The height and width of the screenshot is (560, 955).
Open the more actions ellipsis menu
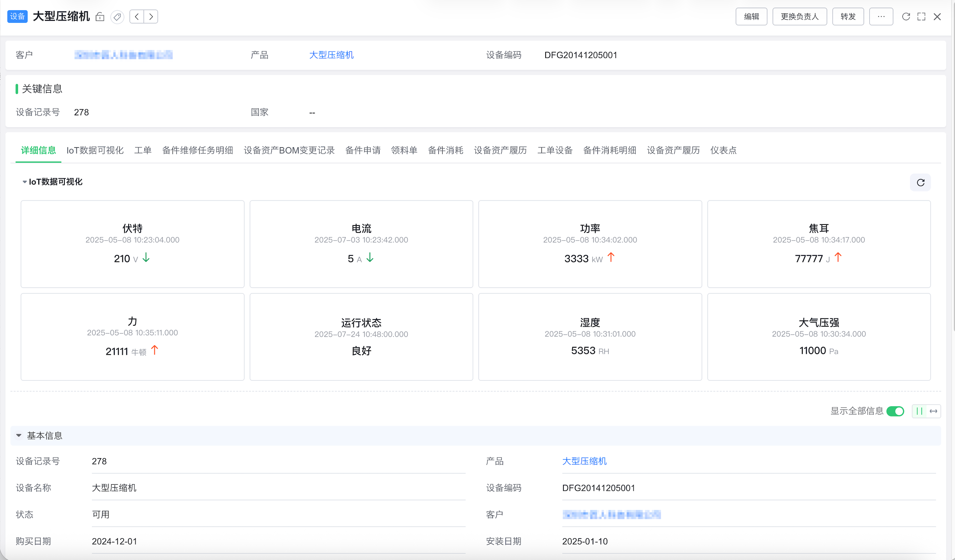[881, 17]
